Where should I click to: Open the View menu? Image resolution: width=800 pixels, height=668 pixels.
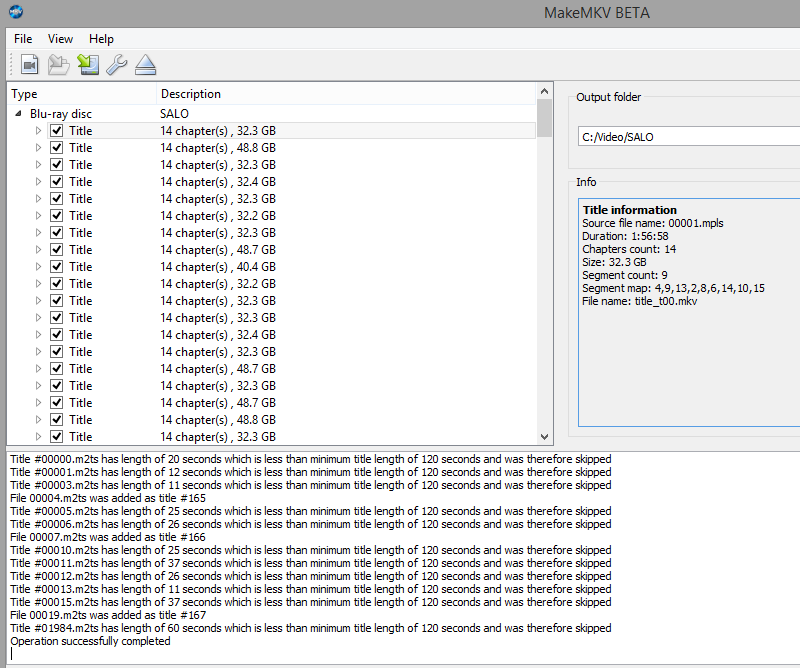60,39
